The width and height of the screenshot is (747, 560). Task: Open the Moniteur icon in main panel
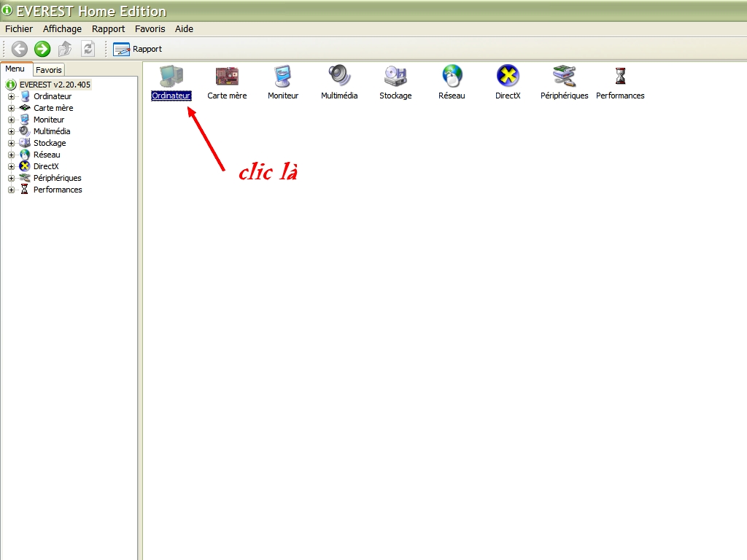282,77
